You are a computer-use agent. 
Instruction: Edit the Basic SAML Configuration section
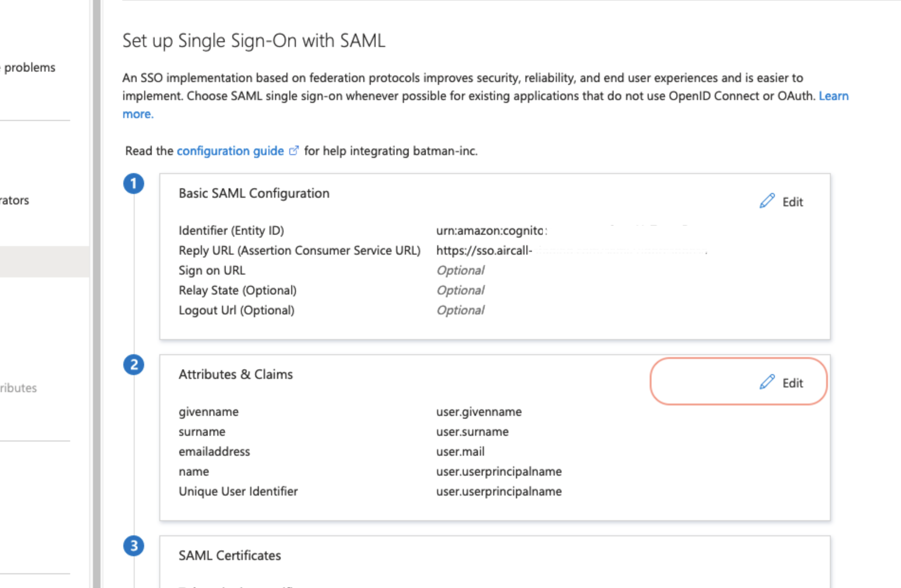pyautogui.click(x=781, y=202)
